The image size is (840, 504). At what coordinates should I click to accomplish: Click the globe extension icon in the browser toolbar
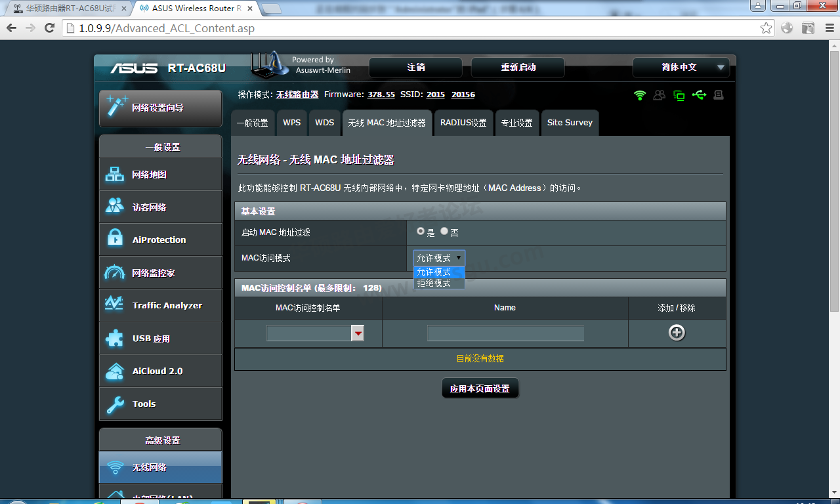787,28
